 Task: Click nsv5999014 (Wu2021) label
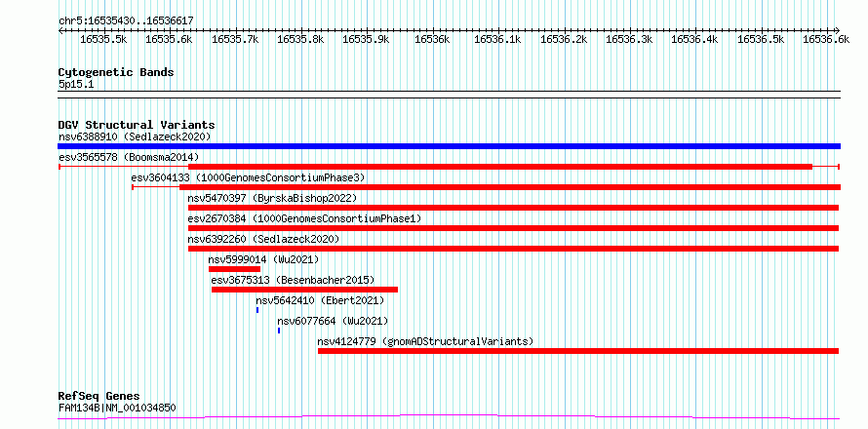(263, 259)
